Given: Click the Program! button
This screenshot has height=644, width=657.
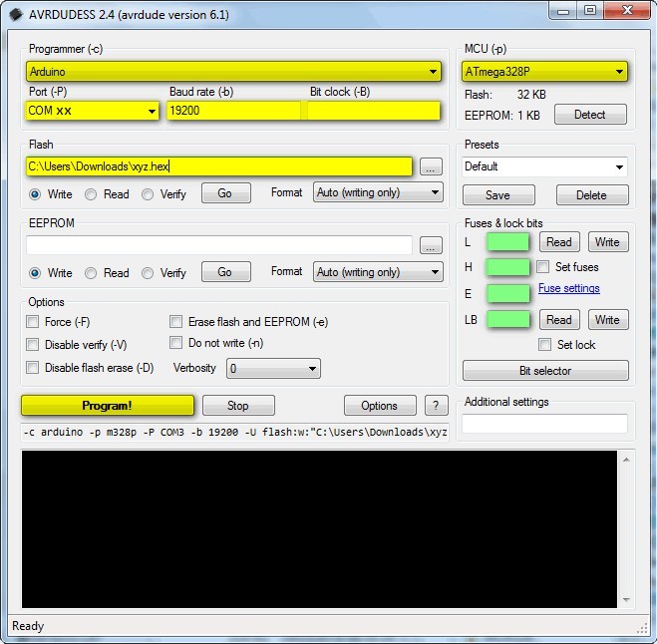Looking at the screenshot, I should click(x=108, y=405).
